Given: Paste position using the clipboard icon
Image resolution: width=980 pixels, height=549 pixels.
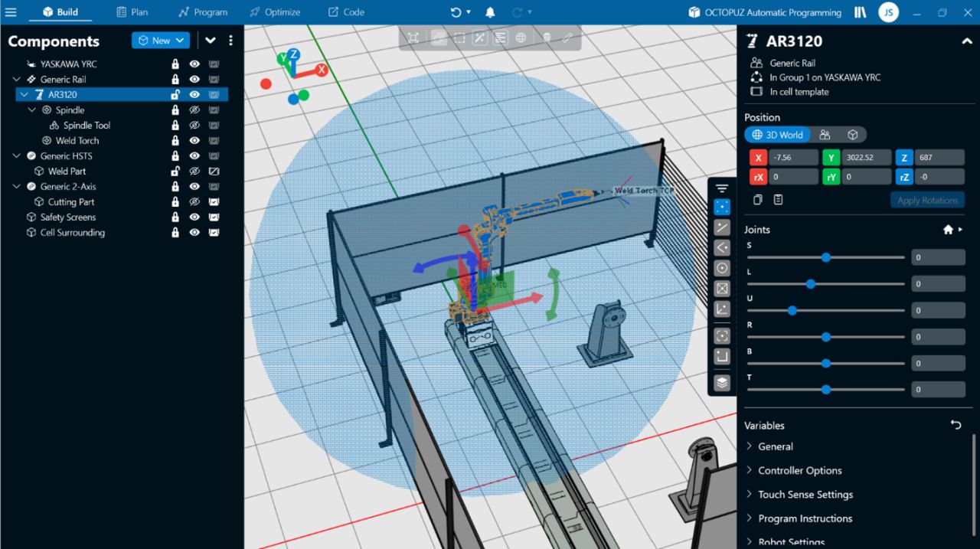Looking at the screenshot, I should (x=778, y=200).
